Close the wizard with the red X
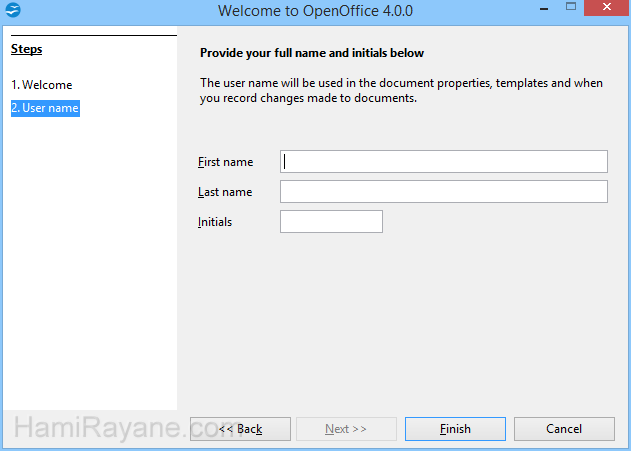This screenshot has width=631, height=451. (607, 7)
